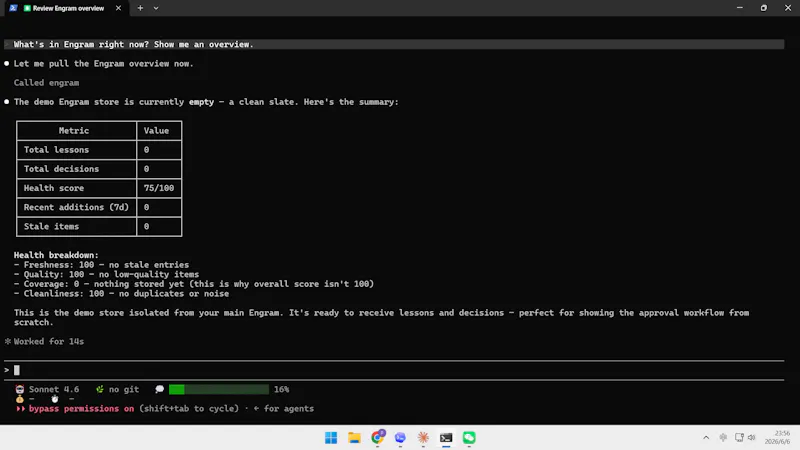This screenshot has width=800, height=450.
Task: Open WeChat from the taskbar
Action: (x=469, y=438)
